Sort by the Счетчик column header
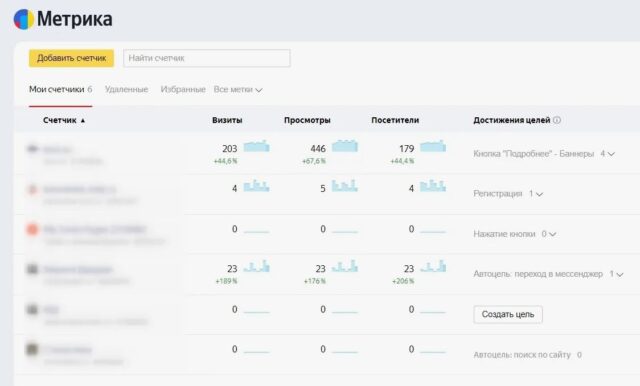The image size is (640, 386). (x=64, y=120)
